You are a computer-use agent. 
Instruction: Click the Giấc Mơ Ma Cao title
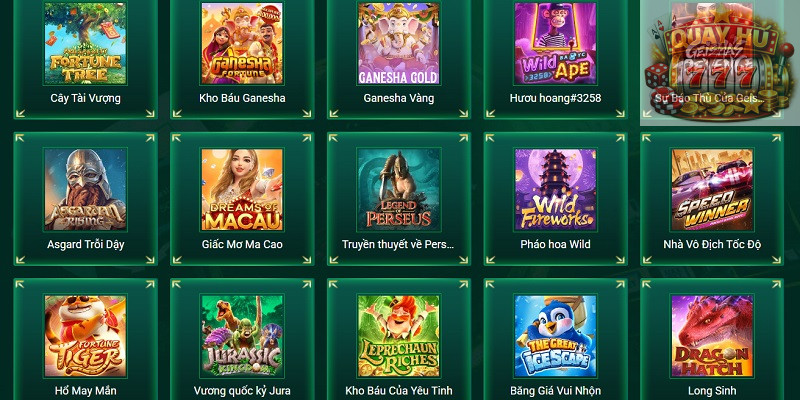click(242, 244)
